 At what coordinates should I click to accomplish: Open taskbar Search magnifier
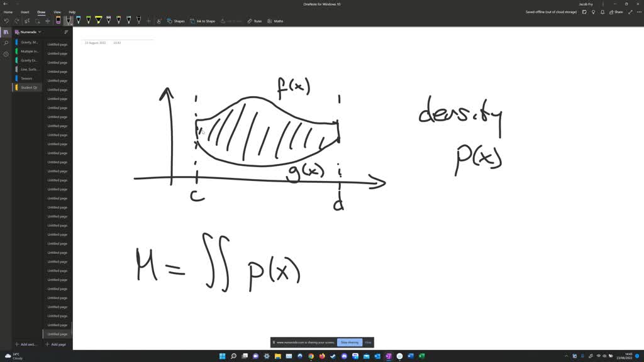tap(233, 356)
